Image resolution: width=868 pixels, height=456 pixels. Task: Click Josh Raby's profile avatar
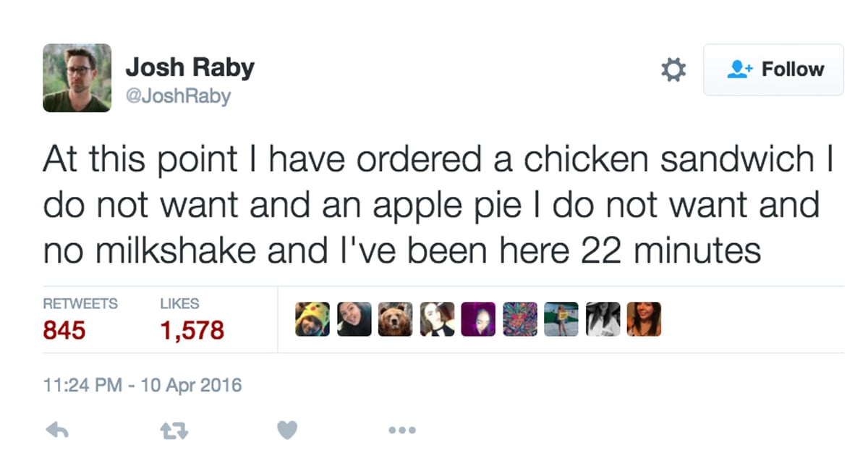[x=77, y=77]
